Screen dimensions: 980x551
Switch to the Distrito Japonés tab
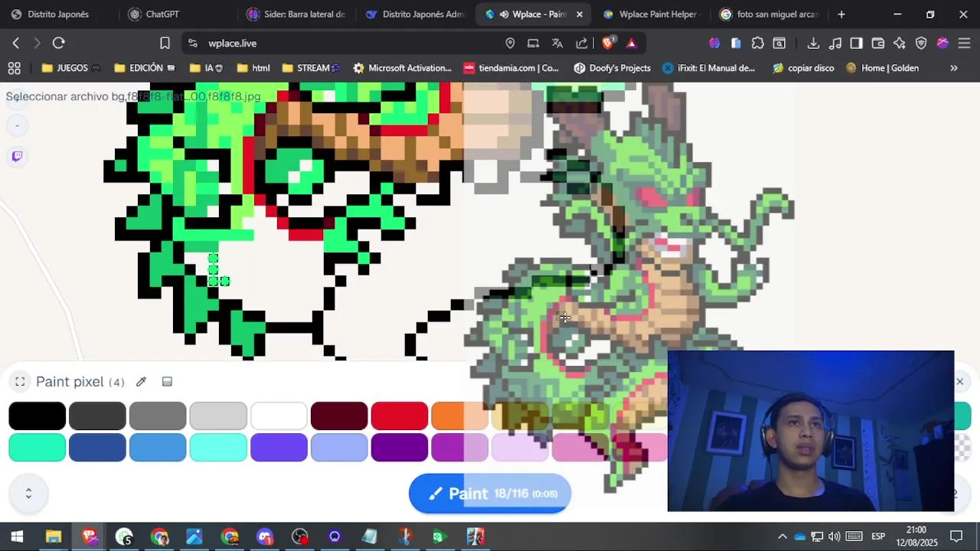(x=58, y=15)
